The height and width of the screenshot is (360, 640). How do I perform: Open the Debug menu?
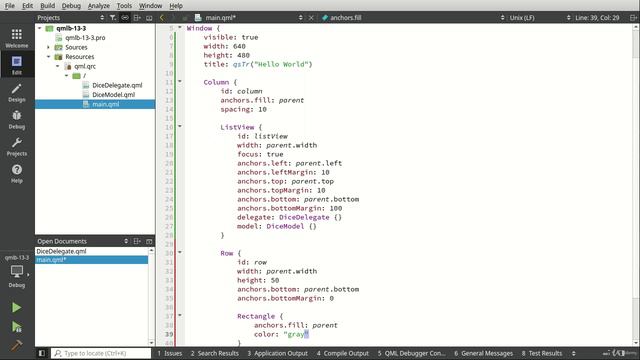(x=71, y=6)
